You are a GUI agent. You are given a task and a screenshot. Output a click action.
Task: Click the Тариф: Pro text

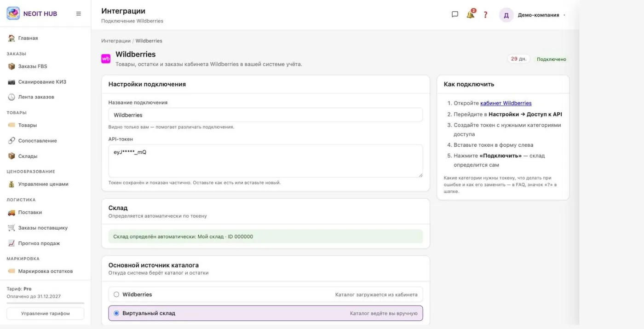pos(19,289)
